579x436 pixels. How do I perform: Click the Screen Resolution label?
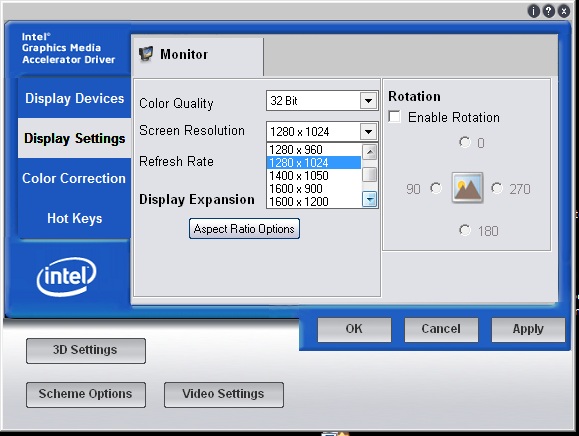point(192,130)
